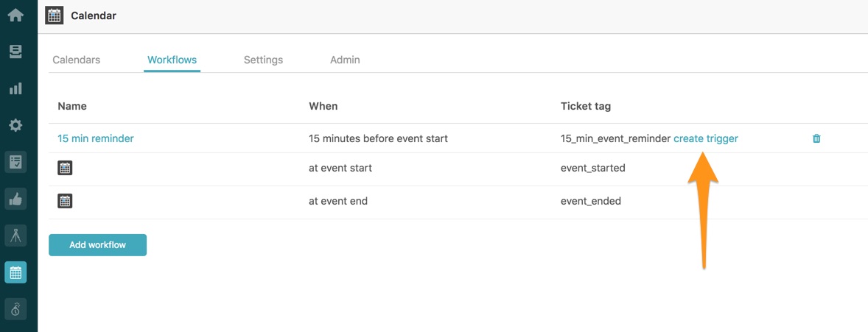This screenshot has width=868, height=332.
Task: Select the Workflows tab
Action: [x=172, y=60]
